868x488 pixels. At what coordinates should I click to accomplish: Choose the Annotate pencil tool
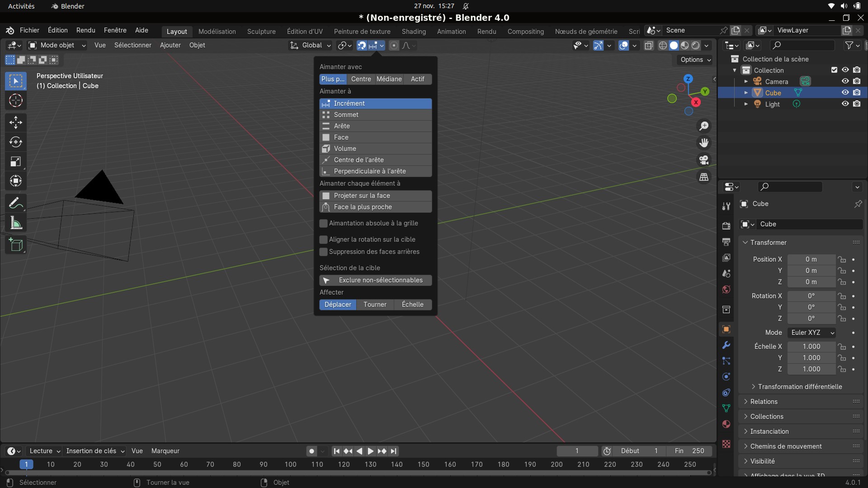click(x=16, y=203)
